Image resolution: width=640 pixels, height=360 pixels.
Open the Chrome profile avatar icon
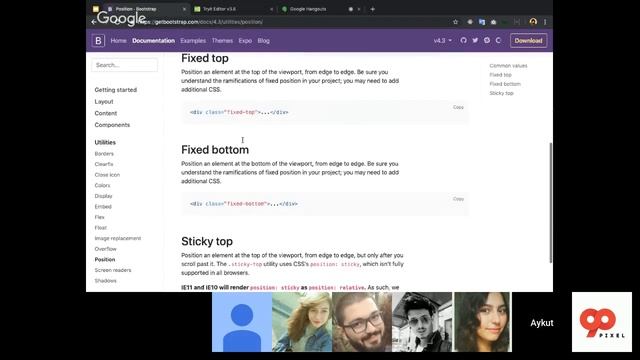(x=533, y=22)
